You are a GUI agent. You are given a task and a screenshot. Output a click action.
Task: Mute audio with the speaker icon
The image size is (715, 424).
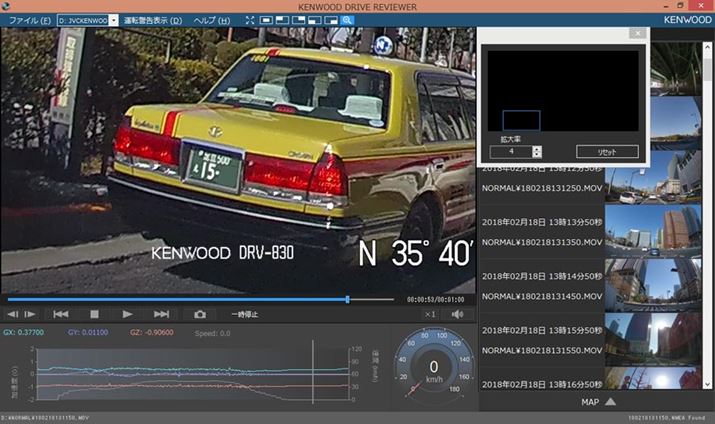tap(457, 314)
